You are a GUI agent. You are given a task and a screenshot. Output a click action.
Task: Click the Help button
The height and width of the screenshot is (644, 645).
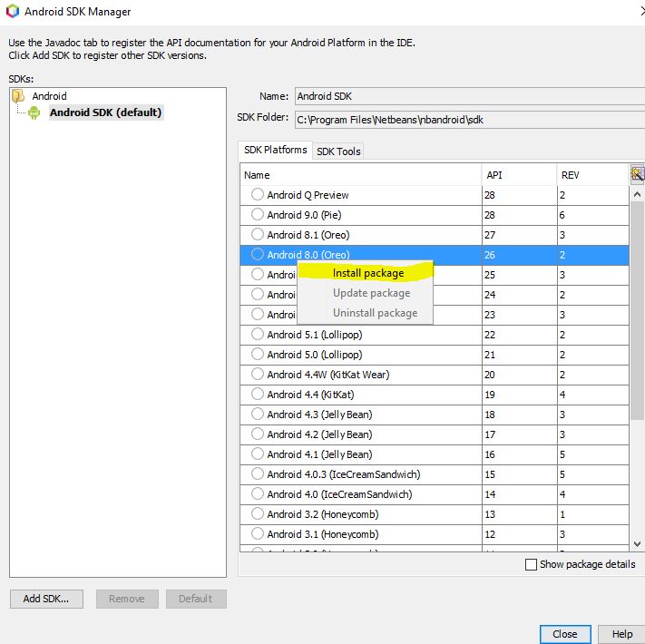(622, 634)
